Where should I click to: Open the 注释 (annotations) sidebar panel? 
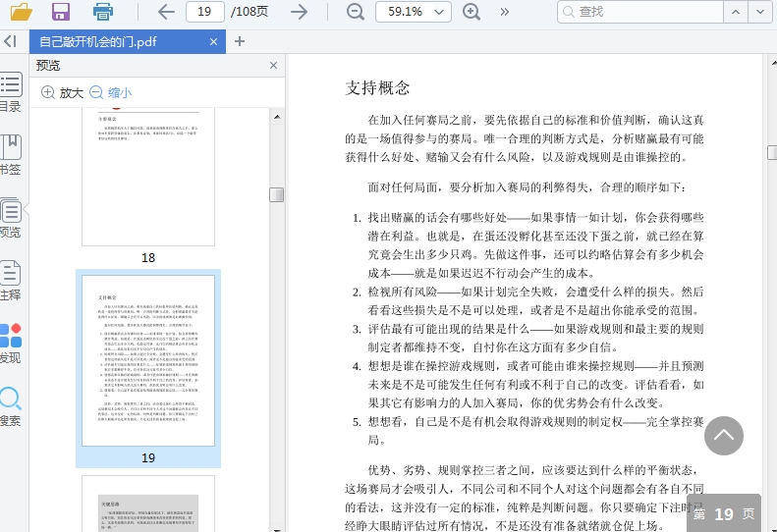click(10, 280)
